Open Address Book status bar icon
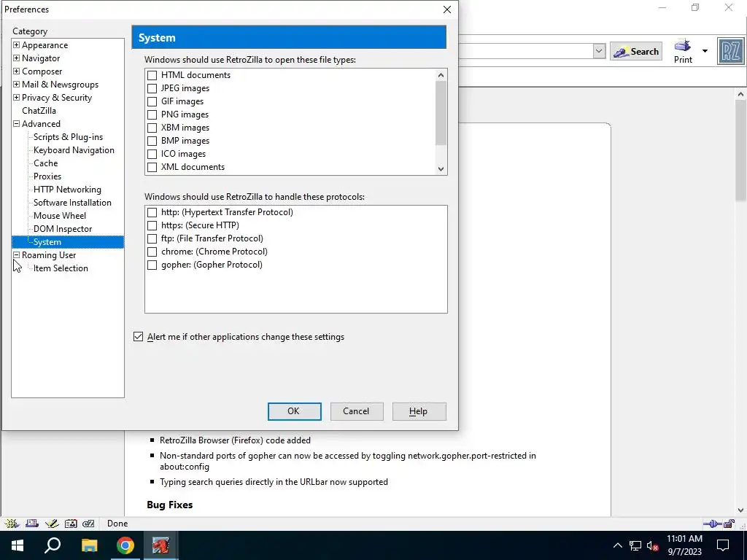The width and height of the screenshot is (747, 560). [x=71, y=524]
